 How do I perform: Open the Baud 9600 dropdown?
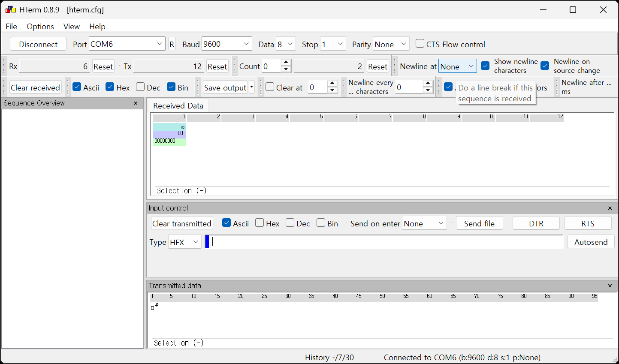tap(227, 44)
